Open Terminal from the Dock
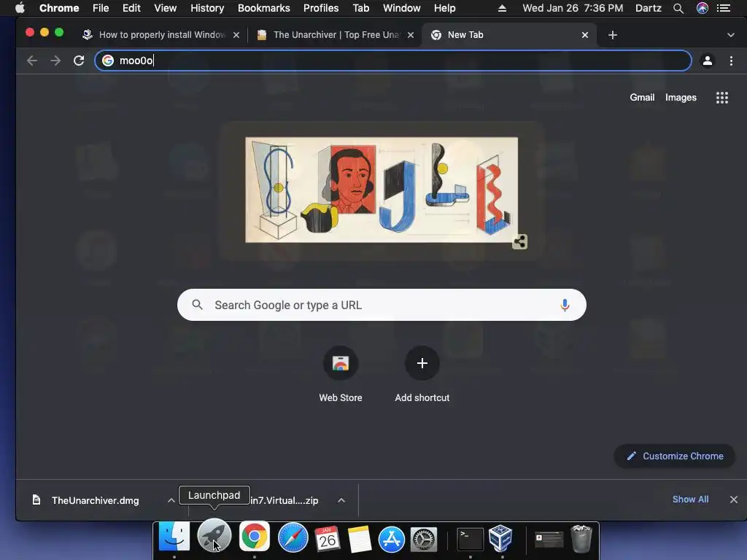The height and width of the screenshot is (560, 747). 471,540
